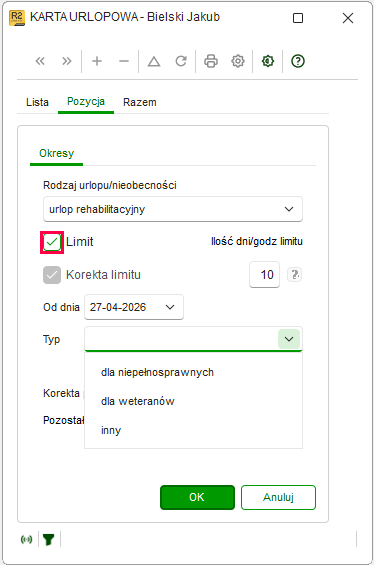Image resolution: width=374 pixels, height=565 pixels.
Task: Select the Pozycja tab
Action: pyautogui.click(x=86, y=101)
